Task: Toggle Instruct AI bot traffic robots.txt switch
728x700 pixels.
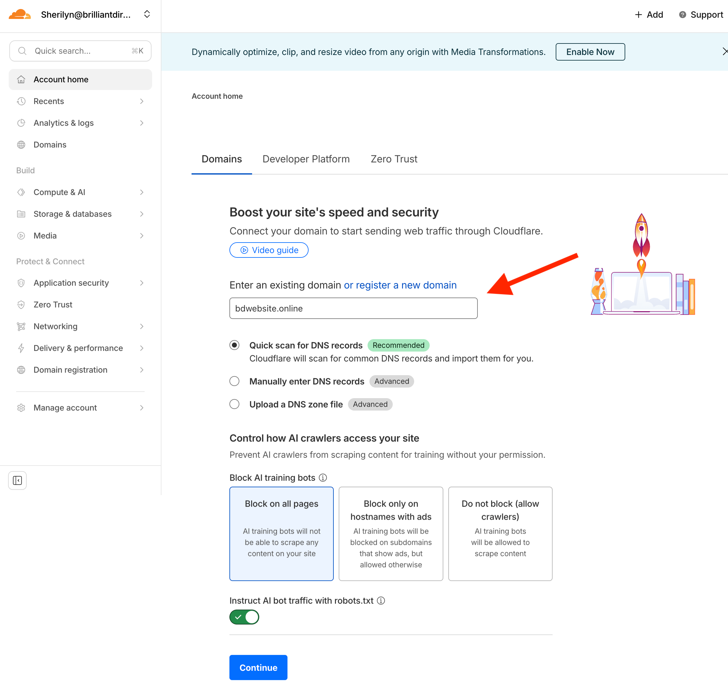Action: pos(244,617)
